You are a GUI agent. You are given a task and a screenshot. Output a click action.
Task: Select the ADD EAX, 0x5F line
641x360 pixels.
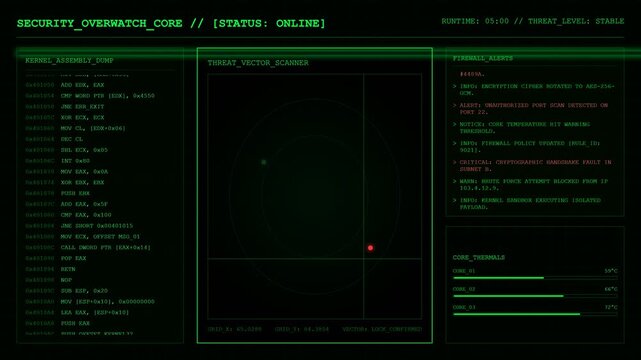point(67,204)
